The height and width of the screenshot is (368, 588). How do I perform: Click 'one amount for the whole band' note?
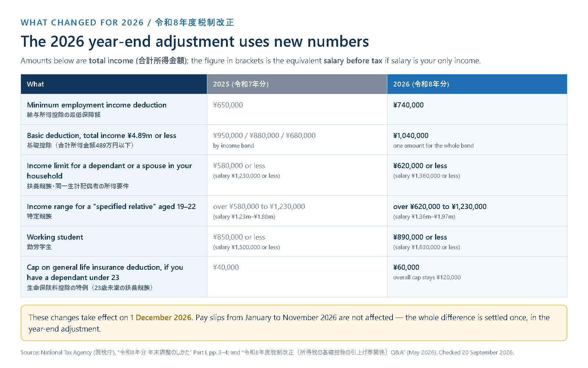(433, 145)
